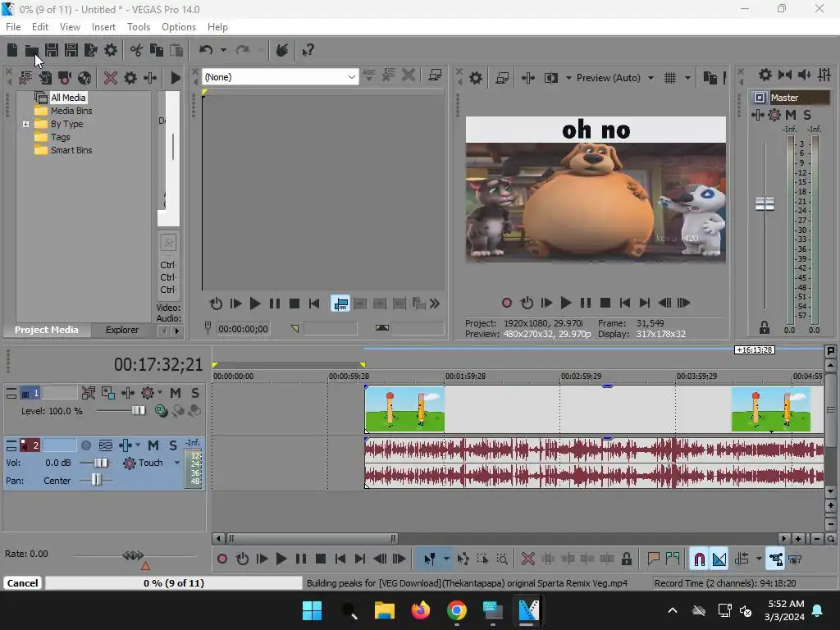Mute video track 1

176,393
